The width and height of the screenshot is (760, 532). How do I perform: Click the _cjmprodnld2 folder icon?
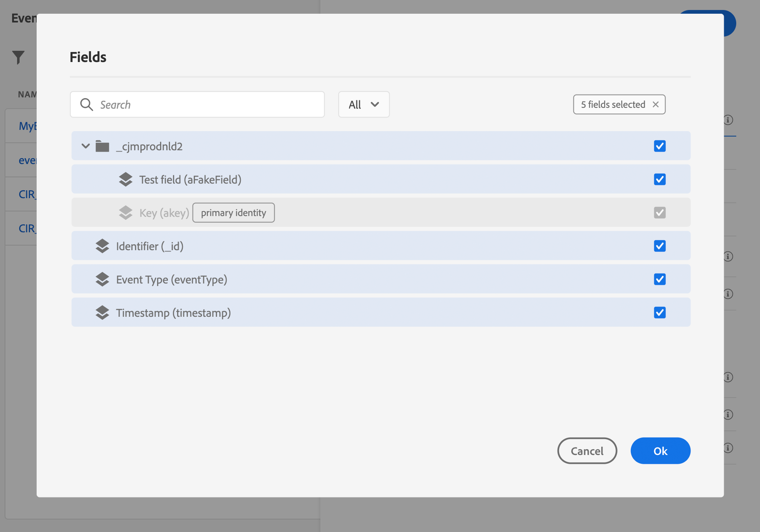click(x=102, y=146)
